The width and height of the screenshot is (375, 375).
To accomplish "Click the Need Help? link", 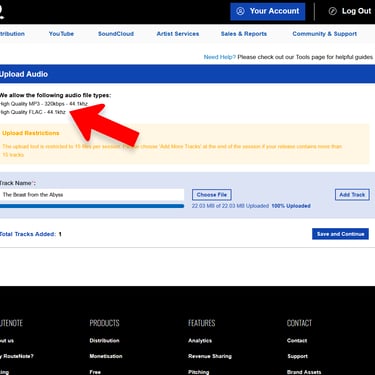I will (x=220, y=57).
